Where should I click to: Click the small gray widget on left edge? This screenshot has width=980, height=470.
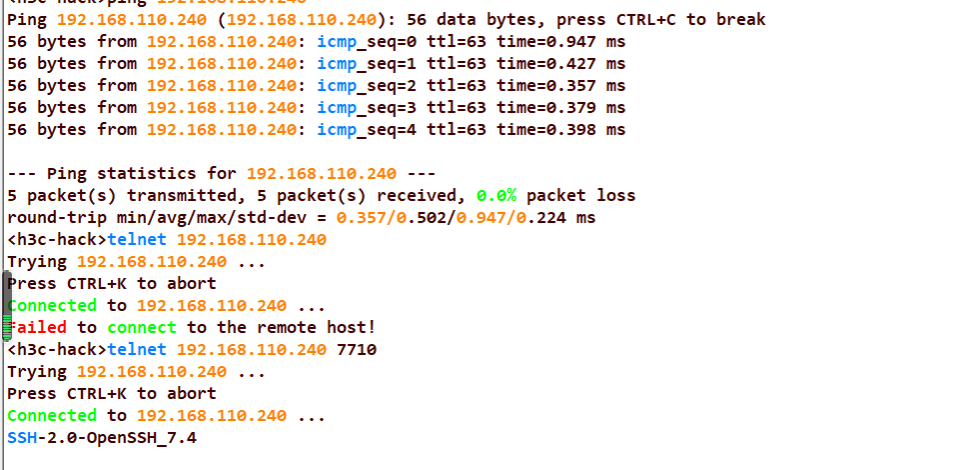coord(5,310)
